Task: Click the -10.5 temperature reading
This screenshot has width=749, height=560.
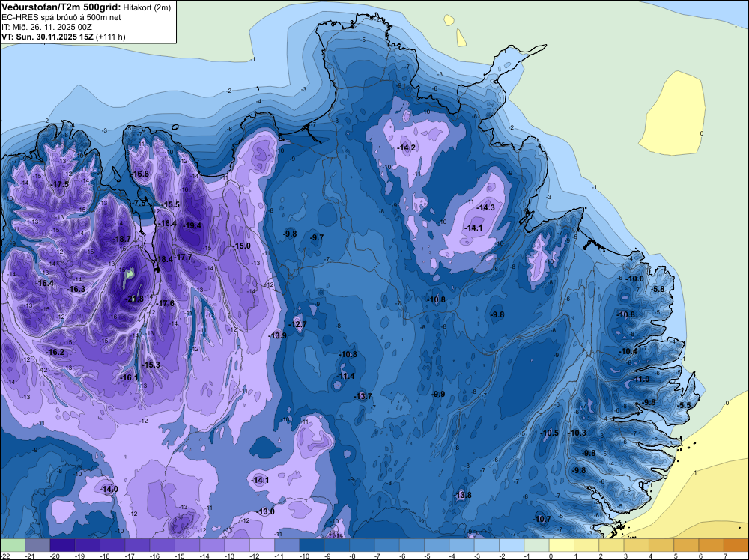Action: coord(550,433)
